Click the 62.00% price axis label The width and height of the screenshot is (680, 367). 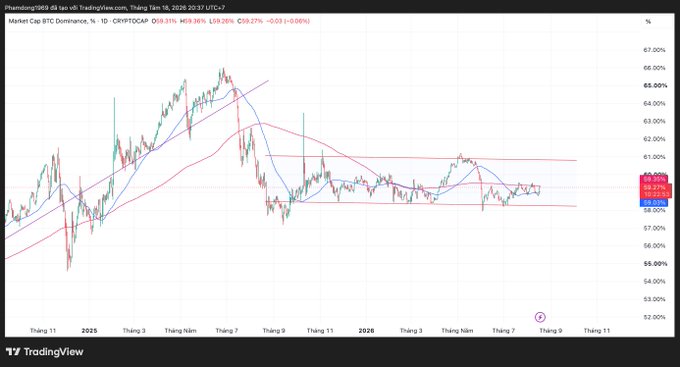(654, 139)
